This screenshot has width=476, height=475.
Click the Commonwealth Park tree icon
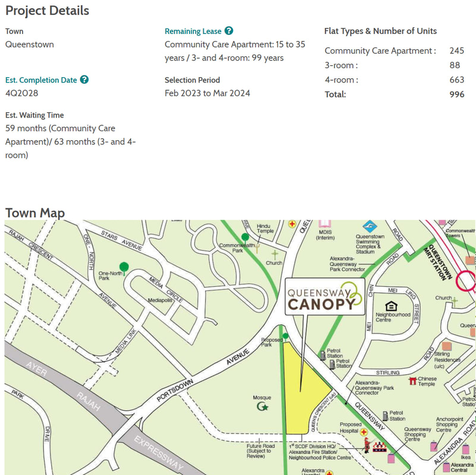(245, 237)
